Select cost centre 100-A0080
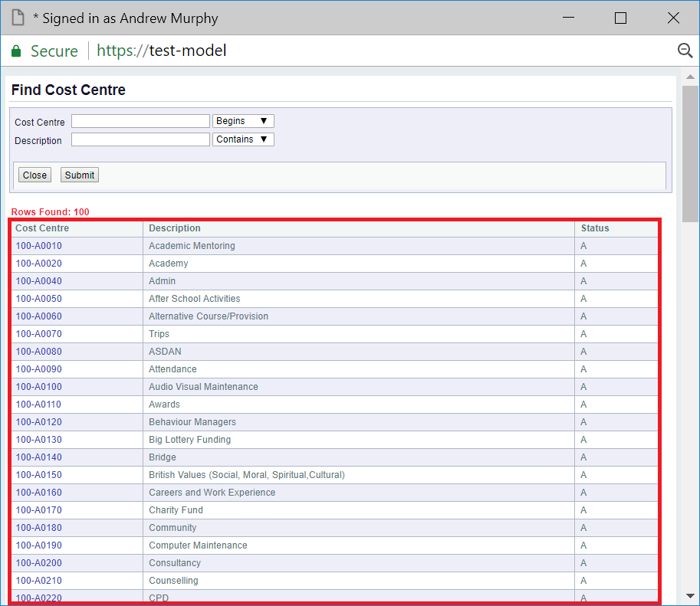The width and height of the screenshot is (700, 606). pyautogui.click(x=39, y=352)
